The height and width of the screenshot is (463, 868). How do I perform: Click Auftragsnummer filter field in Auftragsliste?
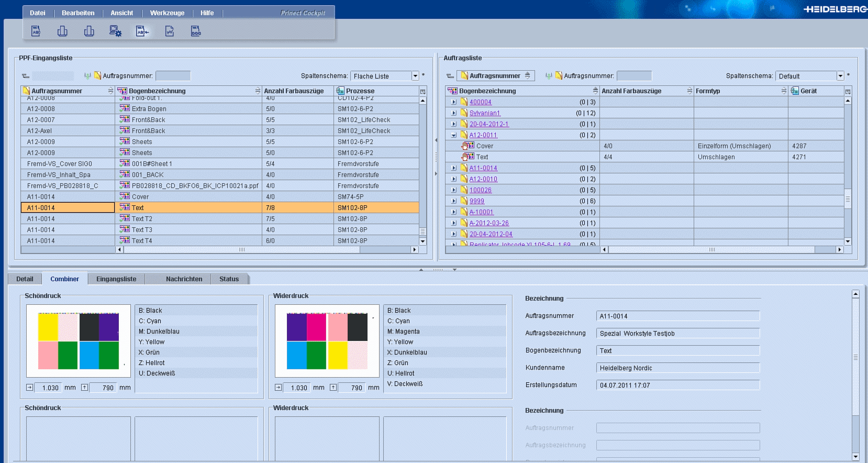point(635,76)
